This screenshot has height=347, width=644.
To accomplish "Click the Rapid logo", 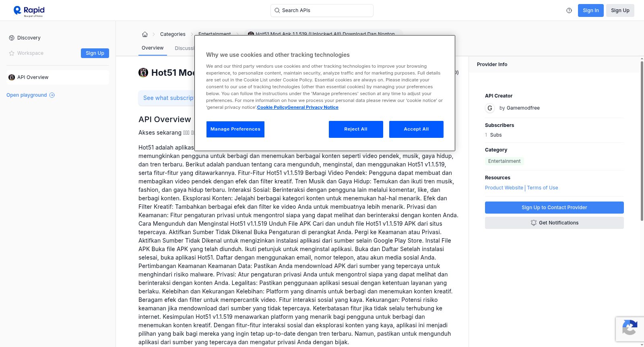I will (29, 11).
